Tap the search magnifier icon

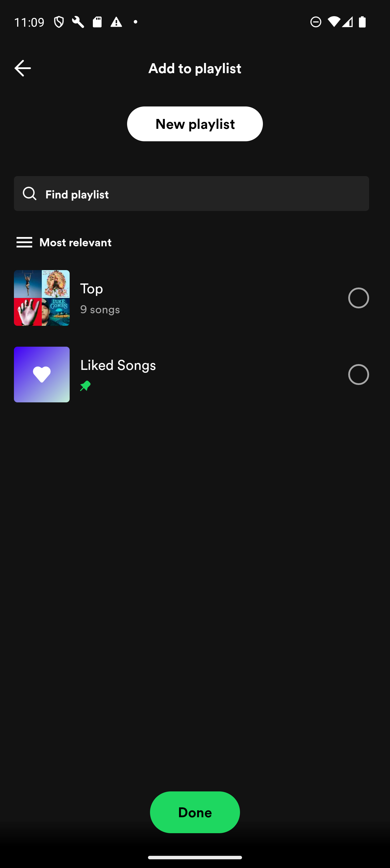(29, 194)
